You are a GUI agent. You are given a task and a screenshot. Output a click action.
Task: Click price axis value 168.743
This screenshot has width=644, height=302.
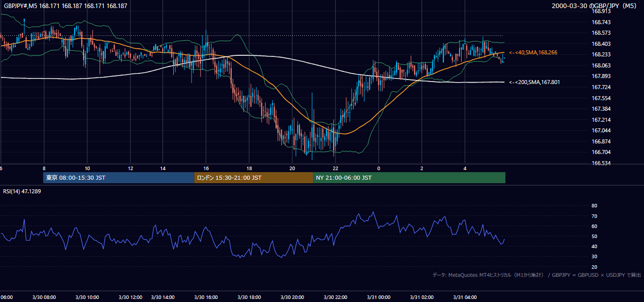[601, 22]
